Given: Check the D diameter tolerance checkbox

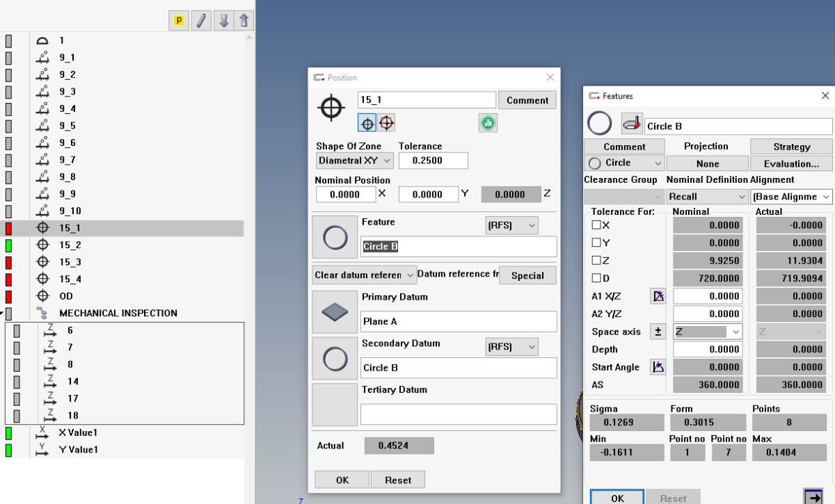Looking at the screenshot, I should point(596,279).
